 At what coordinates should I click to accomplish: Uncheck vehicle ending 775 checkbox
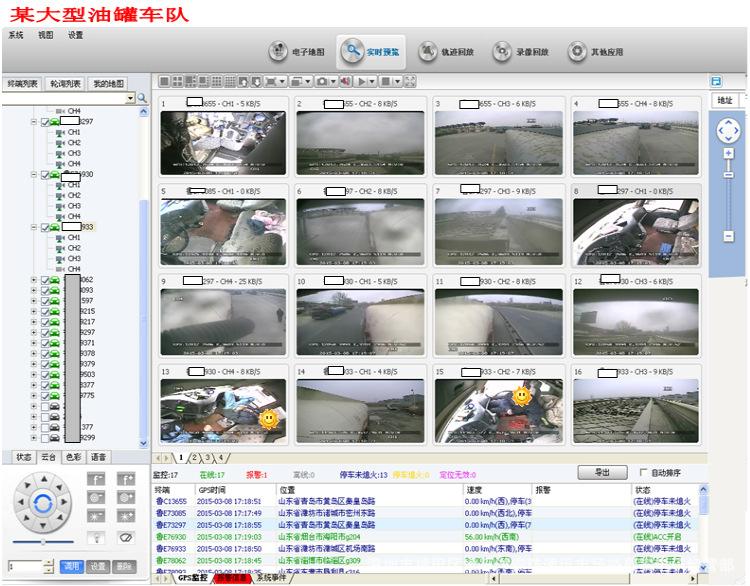(45, 396)
